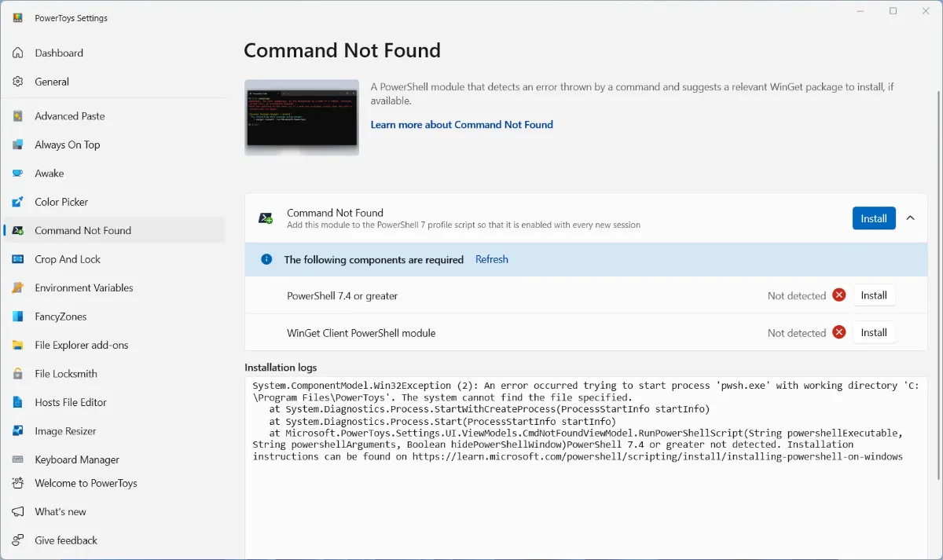The height and width of the screenshot is (560, 943).
Task: Click the General gear icon
Action: [x=18, y=82]
